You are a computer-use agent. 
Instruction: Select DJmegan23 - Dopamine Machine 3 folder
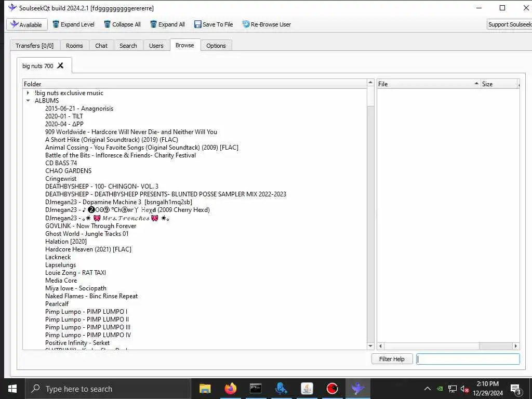119,202
